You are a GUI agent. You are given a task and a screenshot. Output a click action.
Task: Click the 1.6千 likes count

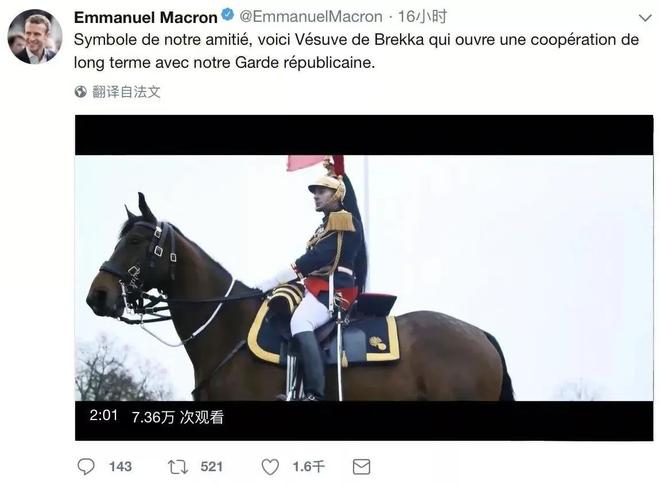[x=309, y=466]
